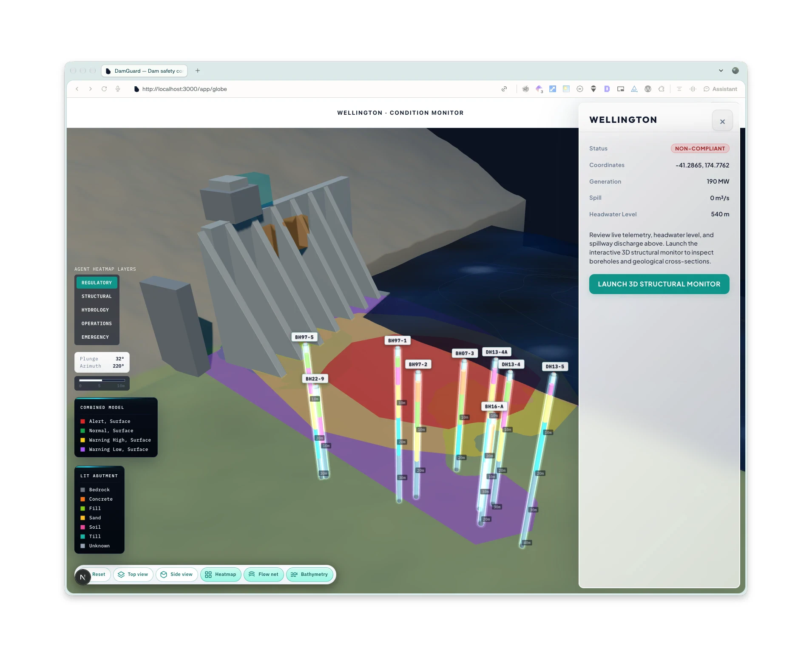
Task: Click the blue triangle extension icon
Action: (x=634, y=89)
